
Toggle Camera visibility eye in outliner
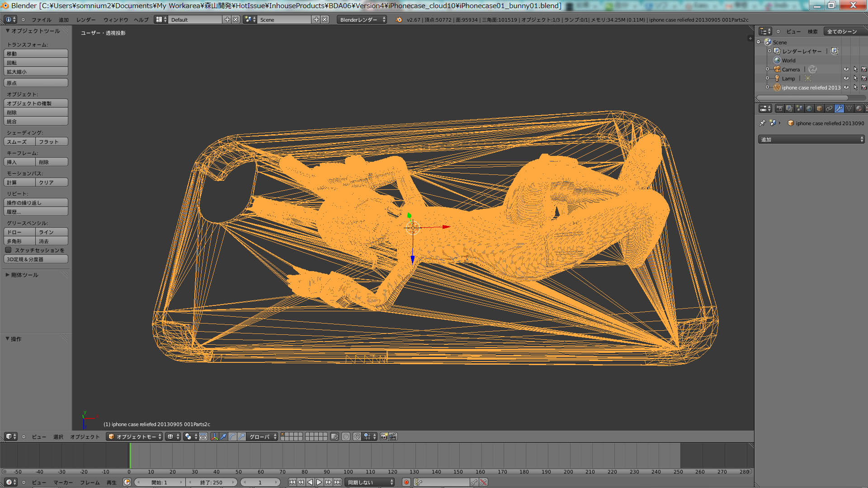pyautogui.click(x=846, y=69)
